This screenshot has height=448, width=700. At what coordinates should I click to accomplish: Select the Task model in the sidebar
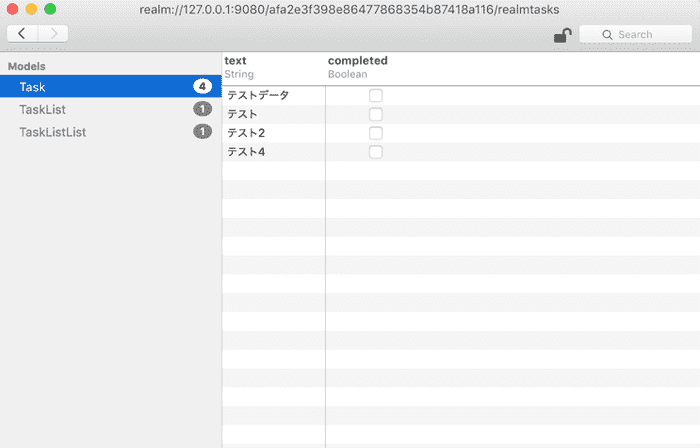32,87
